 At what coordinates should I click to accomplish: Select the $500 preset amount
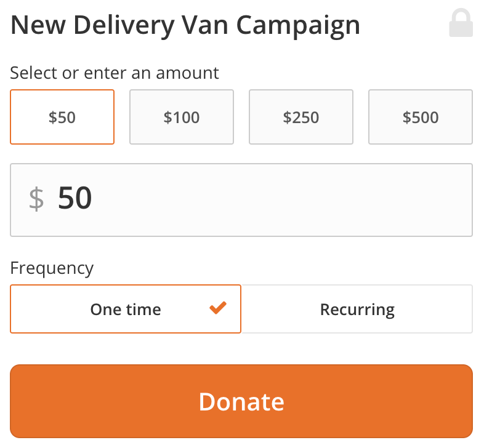421,117
